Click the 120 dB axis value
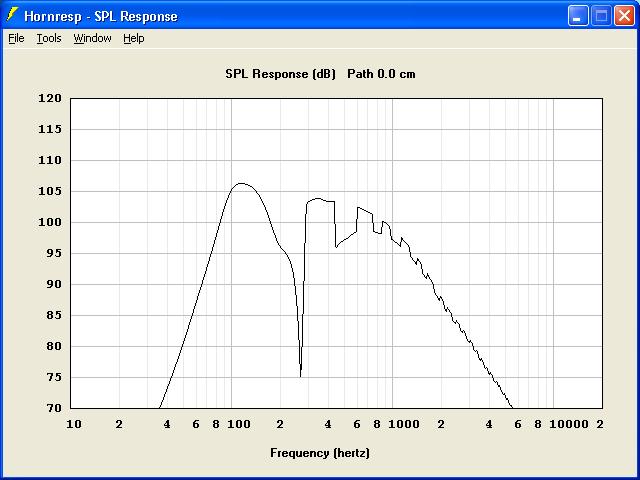 (x=50, y=98)
